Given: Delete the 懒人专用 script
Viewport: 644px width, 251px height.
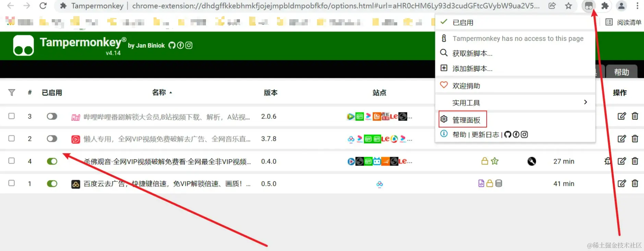Looking at the screenshot, I should point(635,139).
